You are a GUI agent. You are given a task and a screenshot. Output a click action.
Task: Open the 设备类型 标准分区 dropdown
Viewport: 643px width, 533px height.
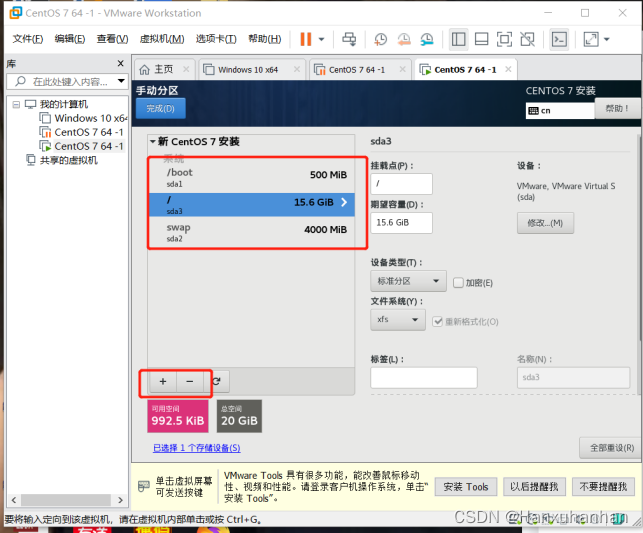[408, 281]
